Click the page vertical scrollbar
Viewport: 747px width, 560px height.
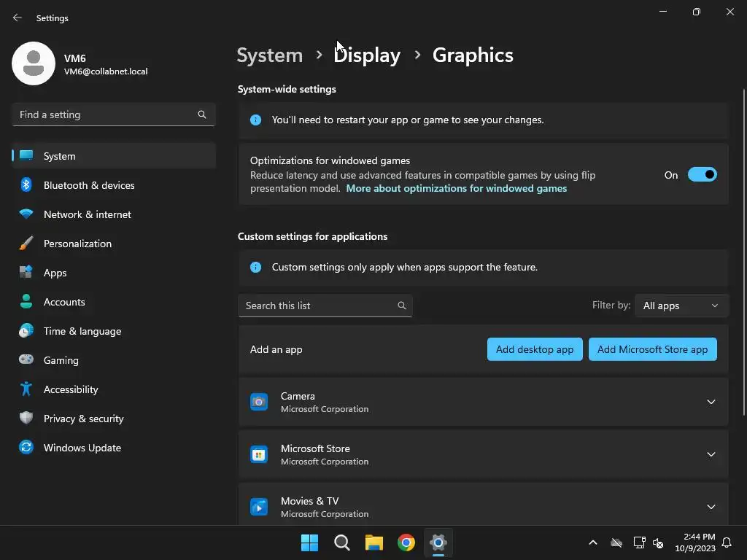[x=743, y=252]
